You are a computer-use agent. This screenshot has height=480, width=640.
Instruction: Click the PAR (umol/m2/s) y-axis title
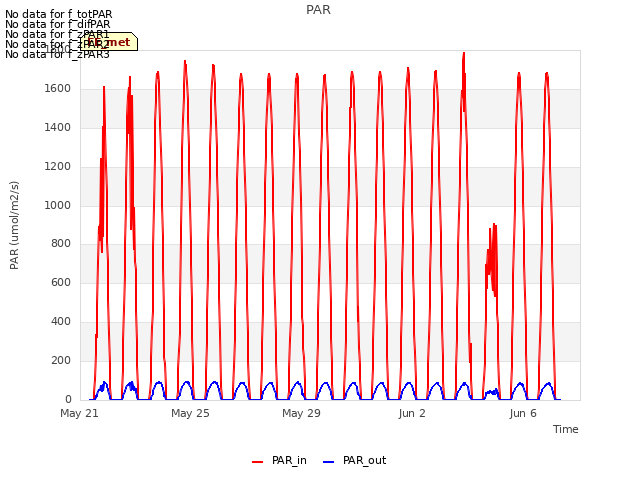14,225
